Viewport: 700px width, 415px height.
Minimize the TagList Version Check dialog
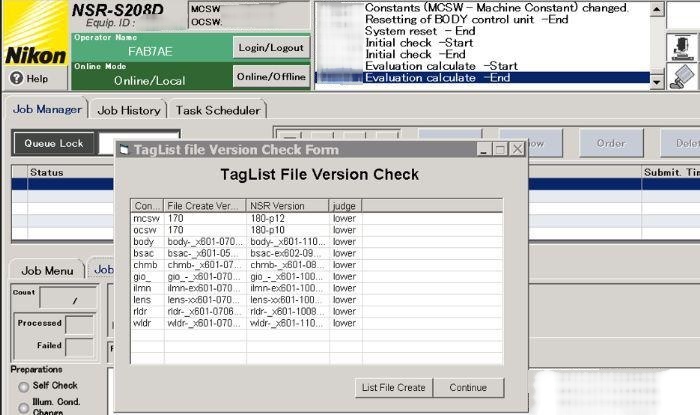pyautogui.click(x=484, y=149)
